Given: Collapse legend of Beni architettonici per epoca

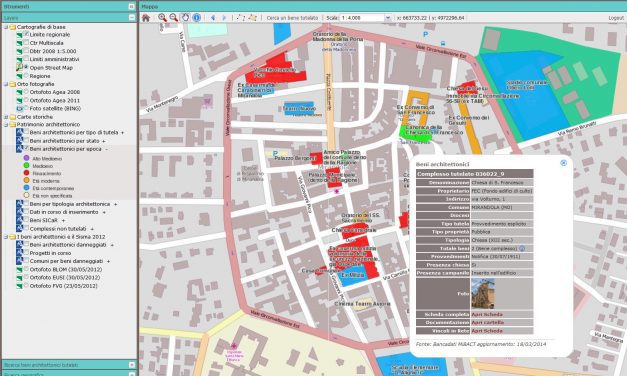Looking at the screenshot, I should coord(107,149).
